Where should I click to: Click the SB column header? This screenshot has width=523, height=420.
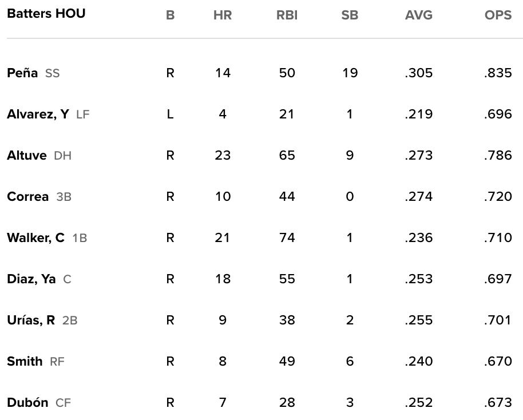pos(350,16)
